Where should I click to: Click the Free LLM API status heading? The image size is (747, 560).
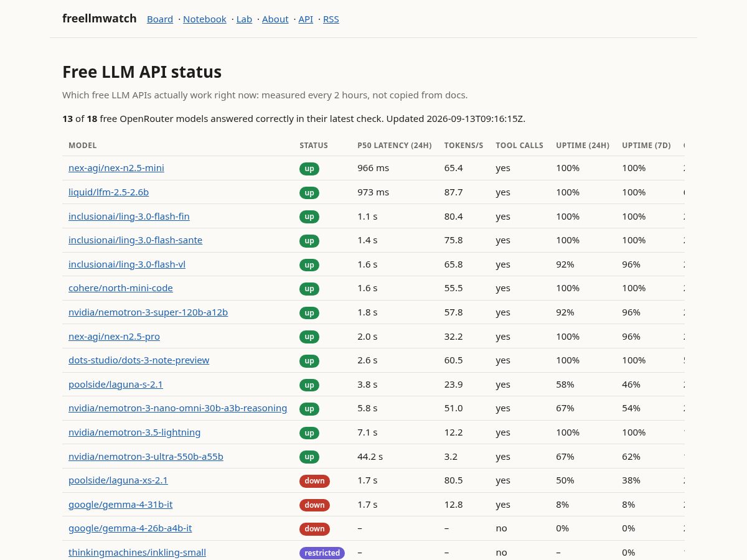142,72
